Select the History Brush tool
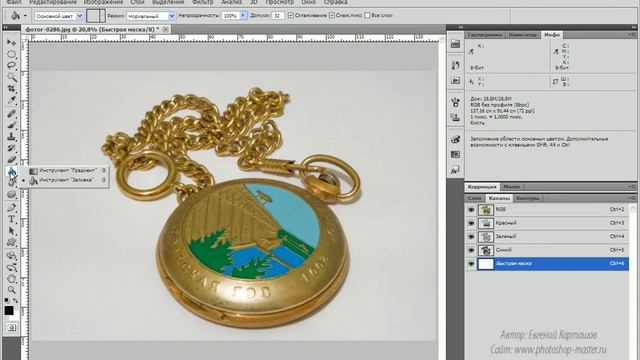 11,148
